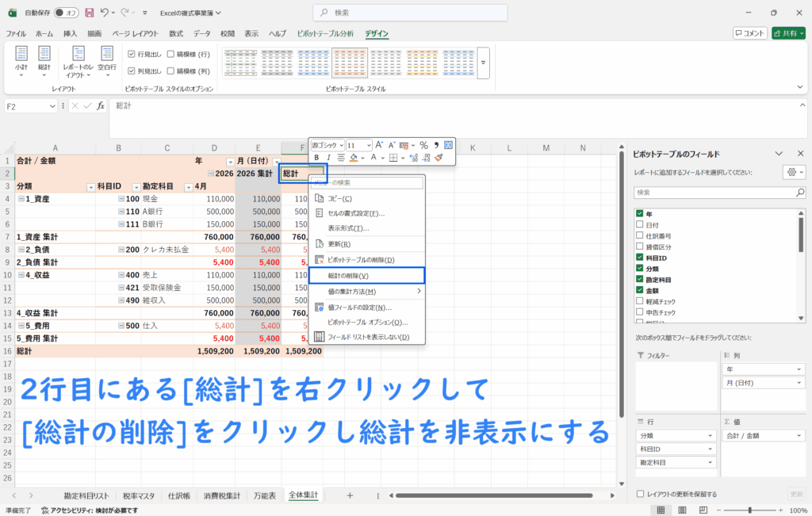
Task: Select 総計の削除(V) from context menu
Action: (x=366, y=275)
